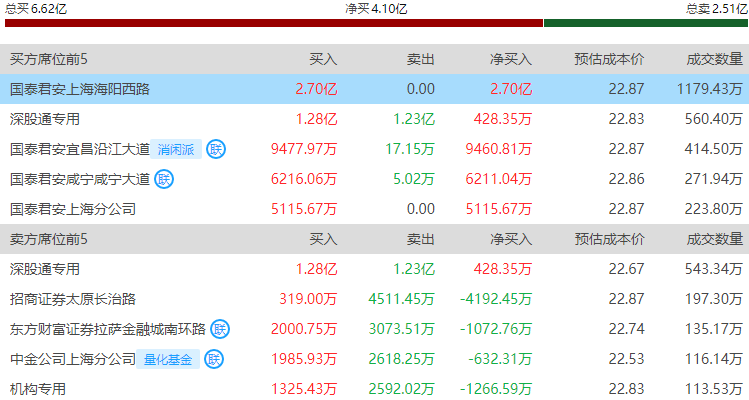Click the 4511.45万 sell value
The image size is (749, 400).
(402, 299)
